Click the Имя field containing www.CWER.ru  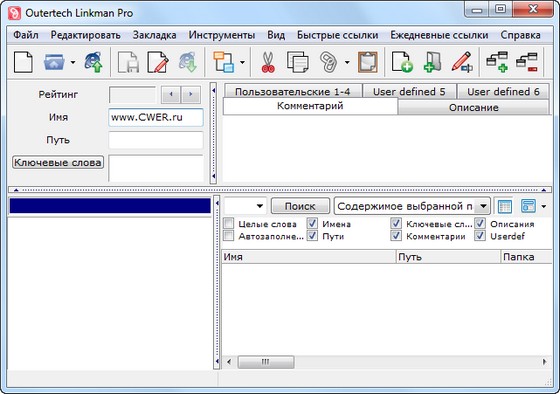coord(156,118)
